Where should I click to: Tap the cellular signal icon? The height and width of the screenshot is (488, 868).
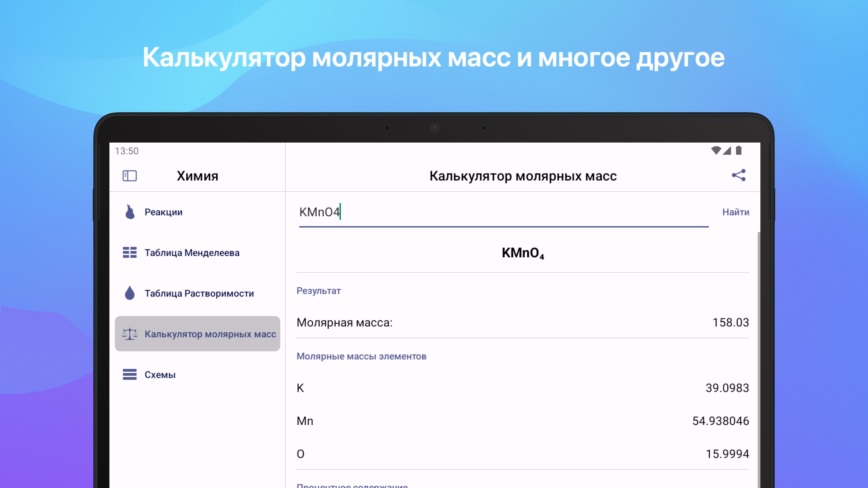click(x=727, y=150)
